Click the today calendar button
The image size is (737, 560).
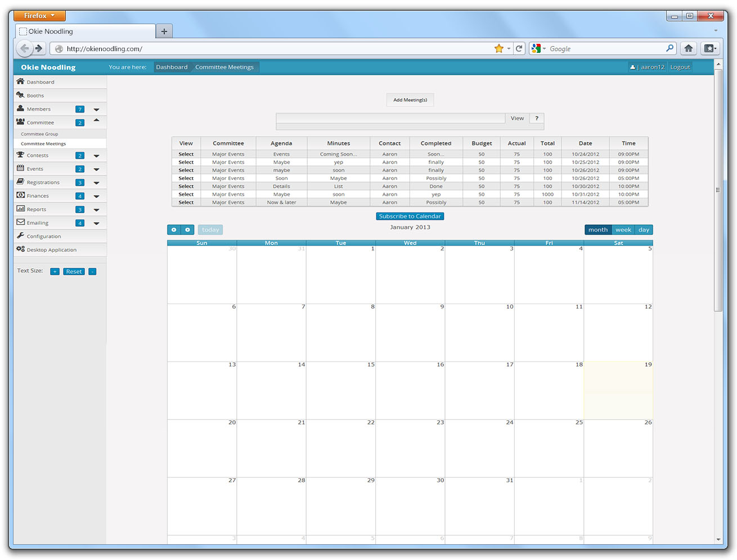pos(210,229)
